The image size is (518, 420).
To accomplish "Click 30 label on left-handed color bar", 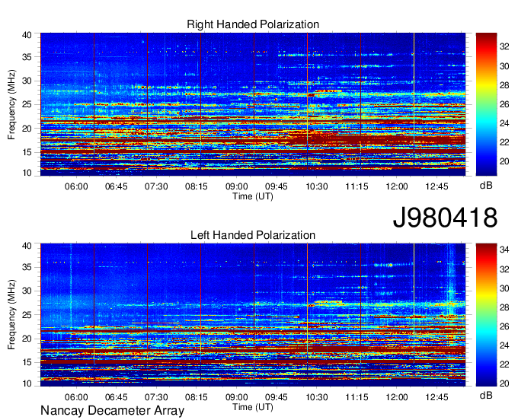I will click(x=504, y=288).
